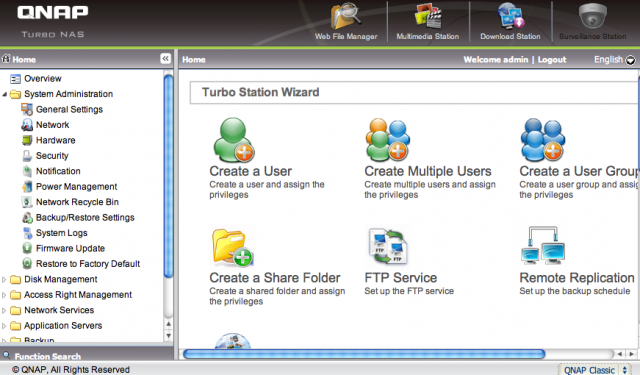Screen dimensions: 640x375
Task: Click the General Settings icon
Action: click(x=27, y=109)
